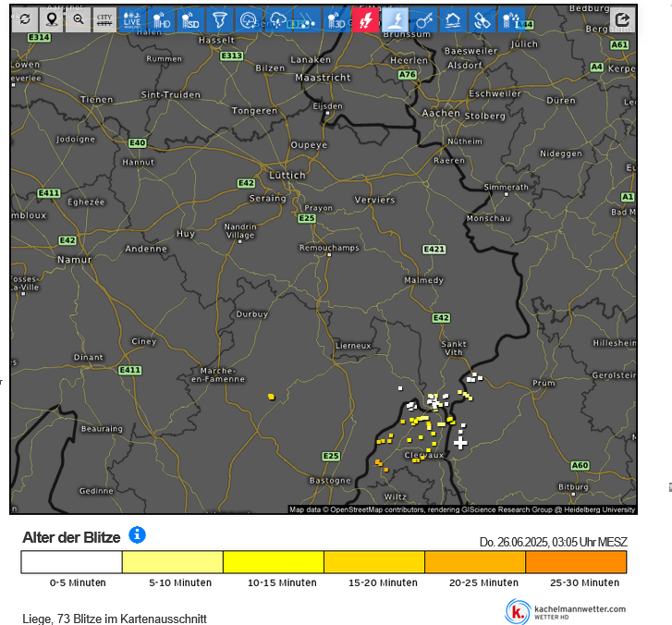Click the blue info icon beside Alter der Blitze
The height and width of the screenshot is (625, 672).
coord(138,534)
